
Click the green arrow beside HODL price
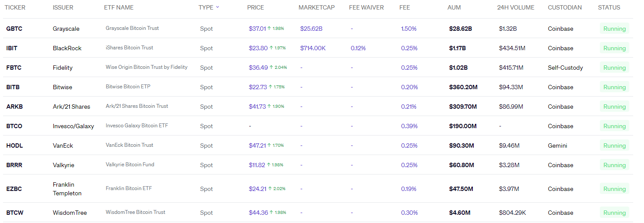(270, 145)
